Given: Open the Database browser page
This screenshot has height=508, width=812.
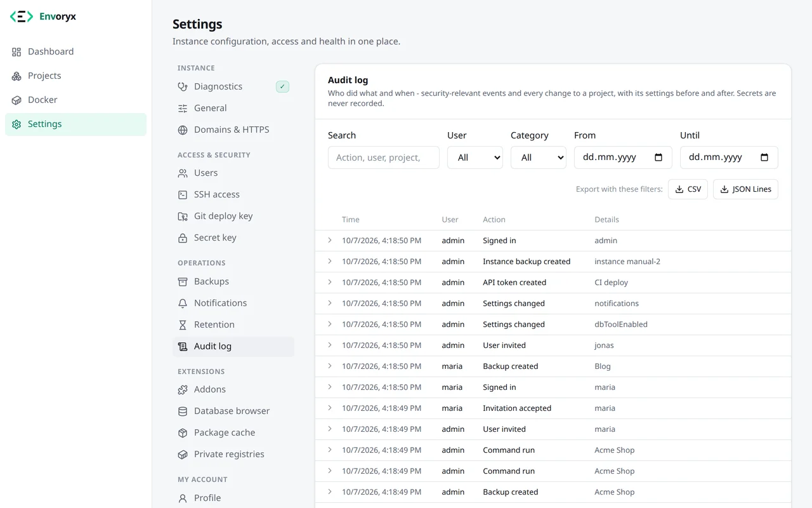Looking at the screenshot, I should click(x=233, y=411).
